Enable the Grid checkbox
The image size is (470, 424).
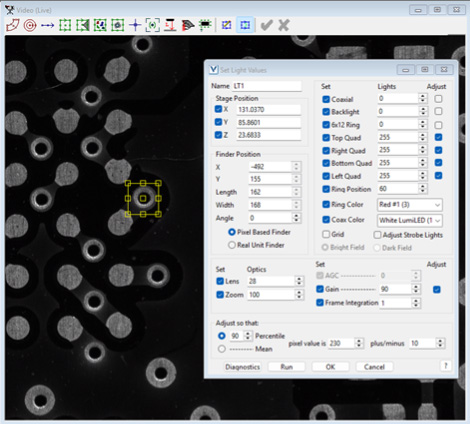pos(326,234)
